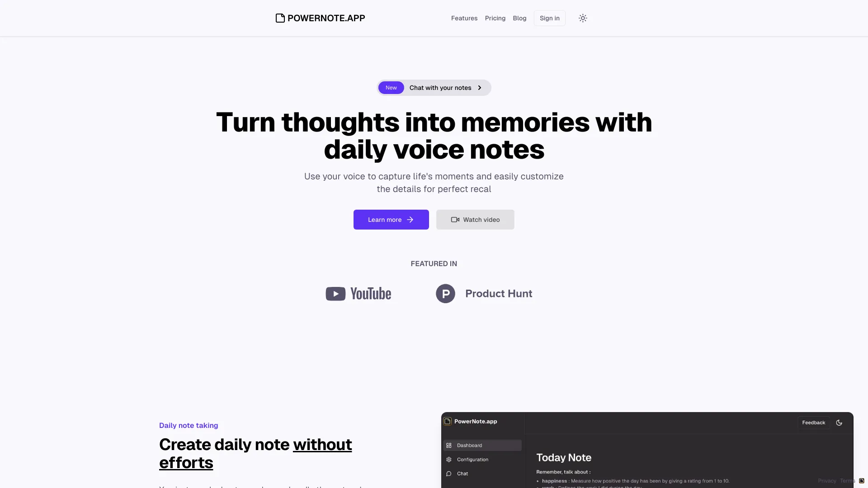Click the Watch video camera icon
Viewport: 868px width, 488px height.
pyautogui.click(x=454, y=219)
